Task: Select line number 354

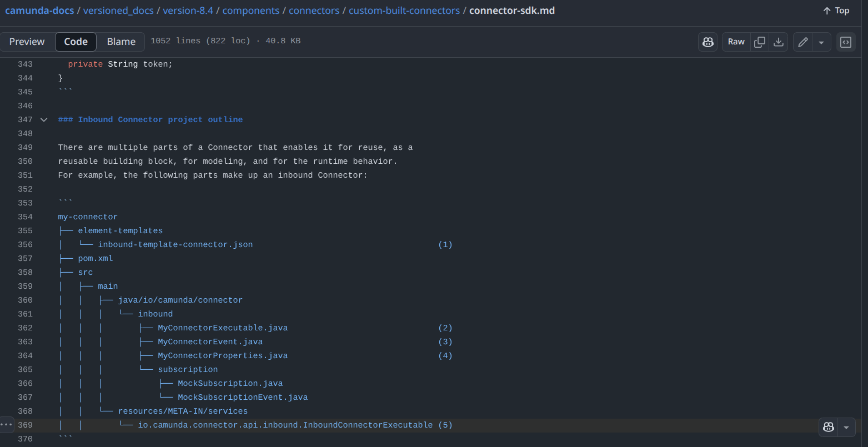Action: [x=25, y=217]
